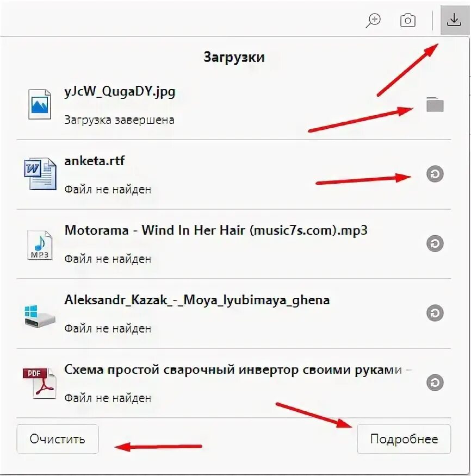Click the MP3 file type icon
Image resolution: width=471 pixels, height=476 pixels.
tap(40, 245)
